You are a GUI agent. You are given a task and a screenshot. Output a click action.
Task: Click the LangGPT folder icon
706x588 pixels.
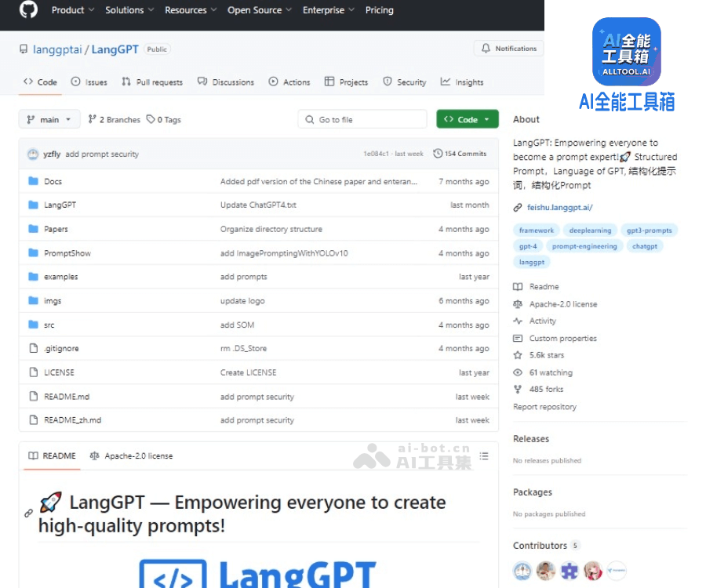pos(33,205)
